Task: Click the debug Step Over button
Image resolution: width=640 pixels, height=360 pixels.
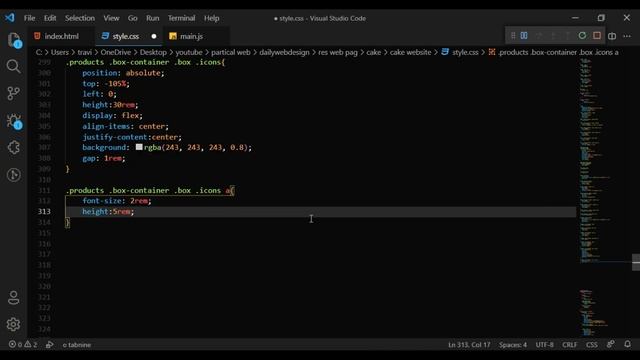Action: [x=539, y=36]
